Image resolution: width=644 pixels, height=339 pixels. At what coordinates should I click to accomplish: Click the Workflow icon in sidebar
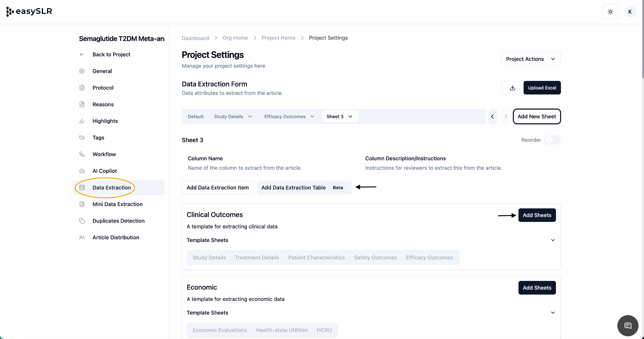(x=82, y=154)
